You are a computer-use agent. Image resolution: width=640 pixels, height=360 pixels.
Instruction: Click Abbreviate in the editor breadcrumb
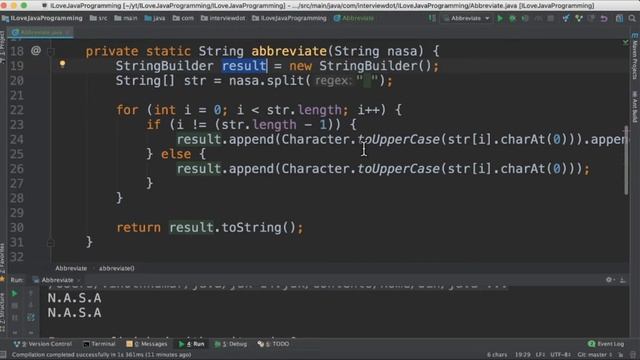click(71, 268)
